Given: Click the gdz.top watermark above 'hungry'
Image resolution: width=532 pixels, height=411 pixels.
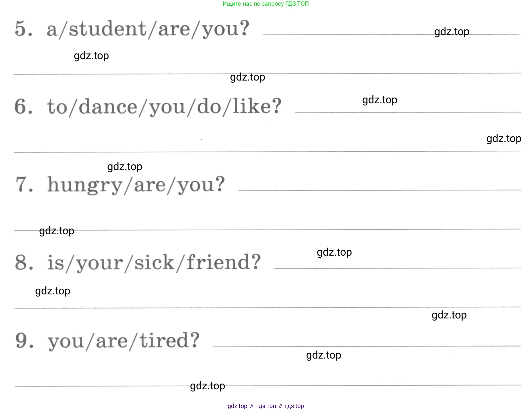Looking at the screenshot, I should point(124,166).
